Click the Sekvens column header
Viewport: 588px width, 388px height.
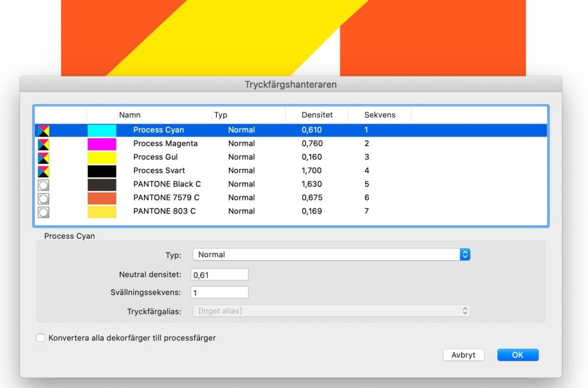tap(380, 115)
